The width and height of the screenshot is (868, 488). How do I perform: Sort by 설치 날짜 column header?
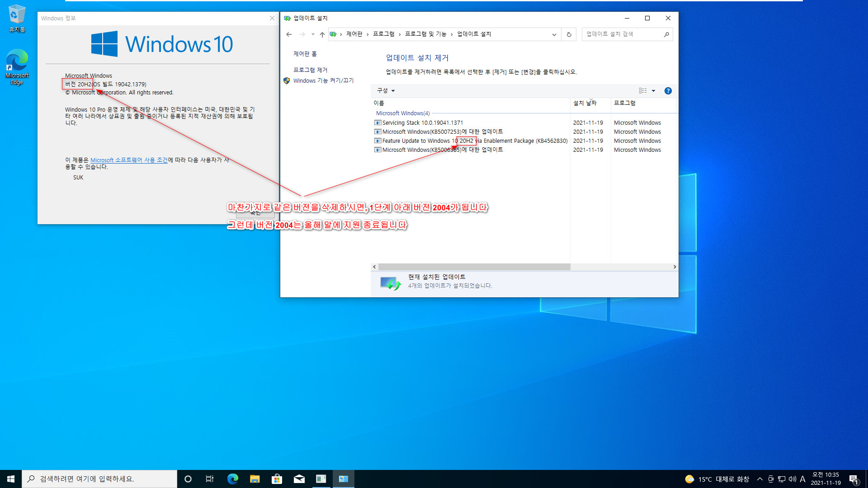[590, 103]
